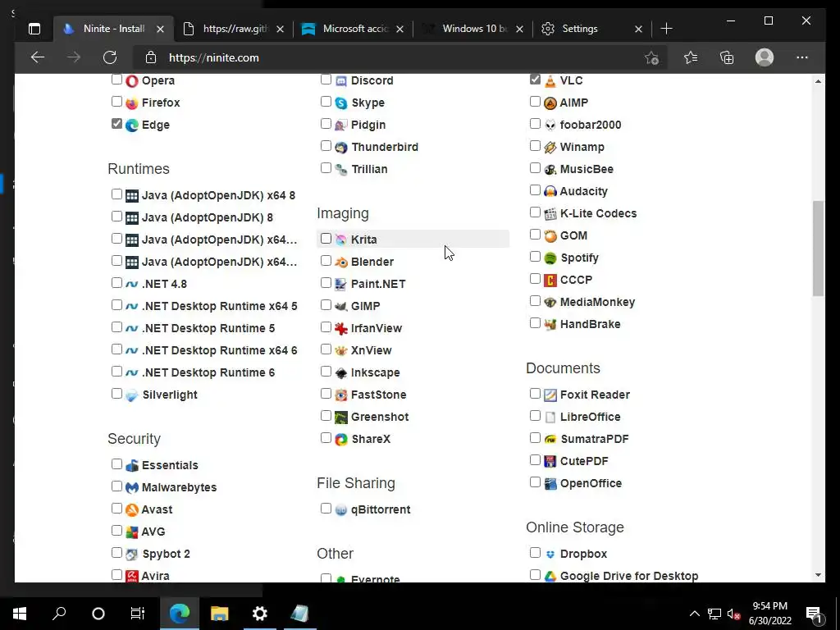
Task: Click the Discord icon
Action: (x=341, y=81)
